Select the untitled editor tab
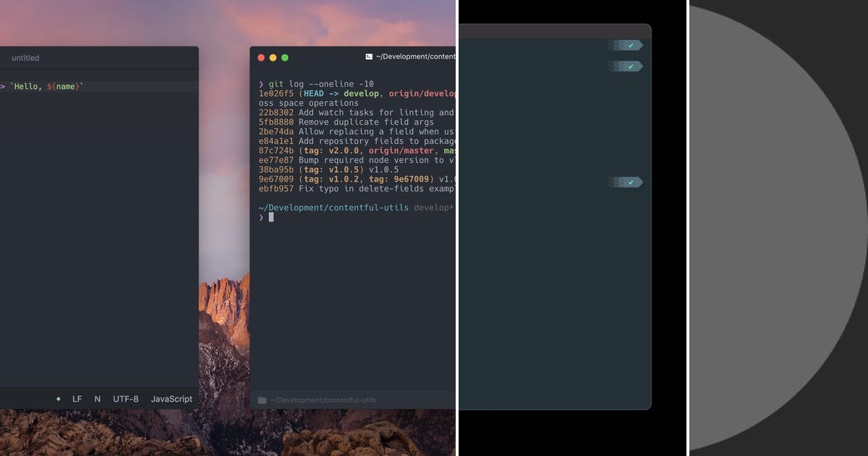Viewport: 868px width, 456px height. point(25,58)
